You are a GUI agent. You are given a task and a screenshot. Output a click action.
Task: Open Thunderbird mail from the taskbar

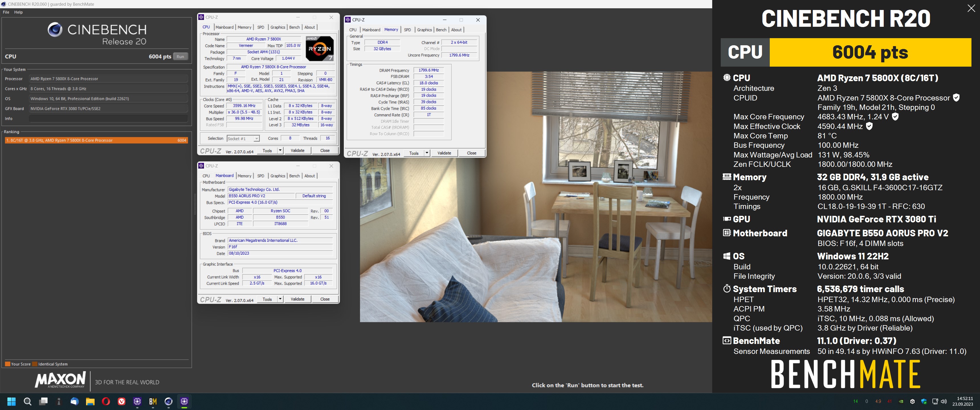click(75, 401)
